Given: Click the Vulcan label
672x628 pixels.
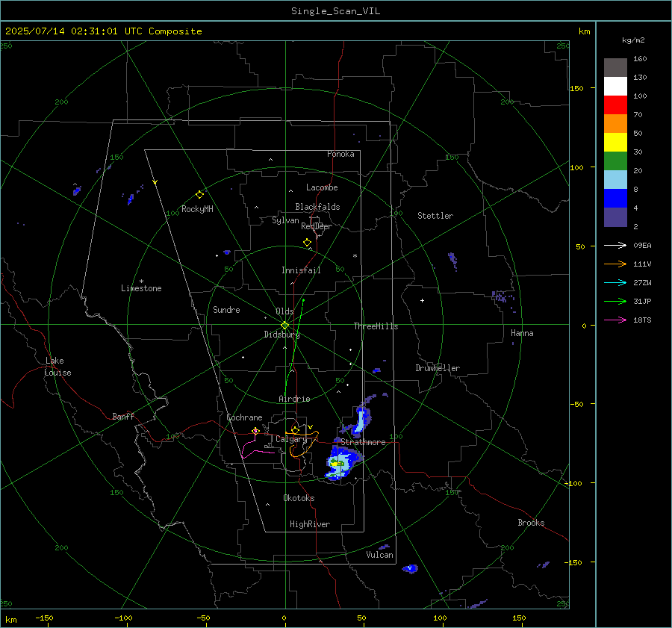Looking at the screenshot, I should 379,555.
